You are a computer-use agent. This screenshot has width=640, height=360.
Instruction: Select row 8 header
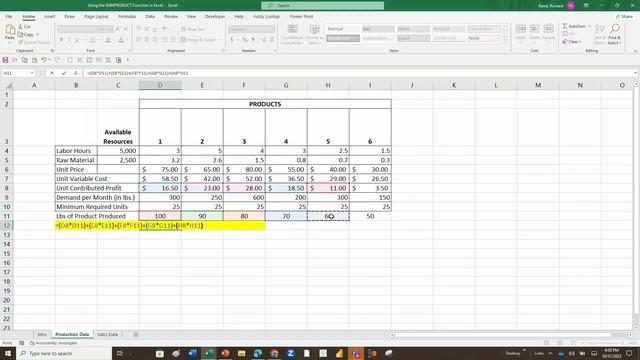pyautogui.click(x=7, y=188)
